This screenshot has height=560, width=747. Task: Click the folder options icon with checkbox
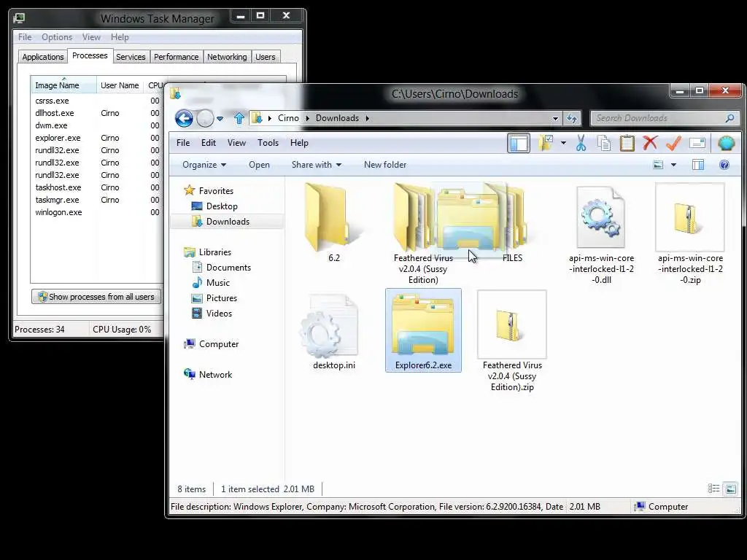pos(546,143)
